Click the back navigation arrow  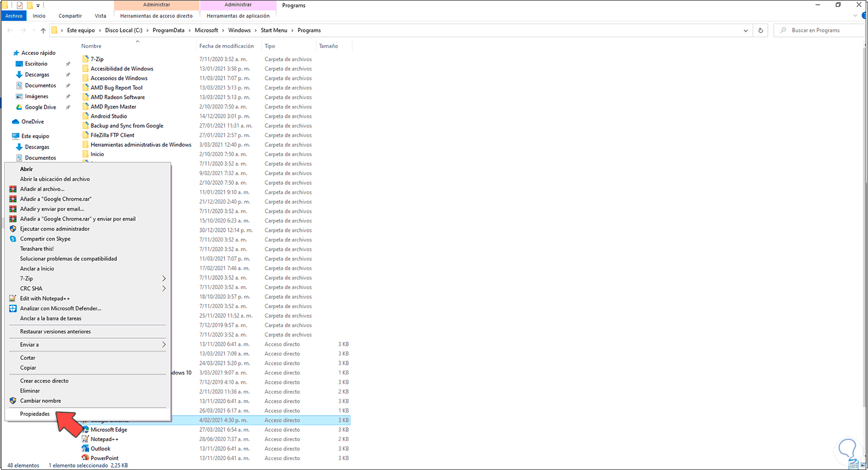(9, 30)
